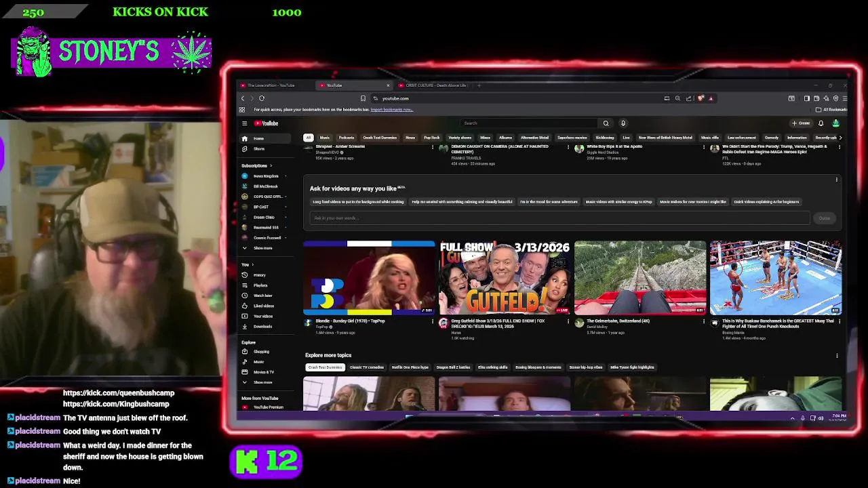Open the Brave Shields lion icon
The width and height of the screenshot is (868, 488).
(x=701, y=98)
